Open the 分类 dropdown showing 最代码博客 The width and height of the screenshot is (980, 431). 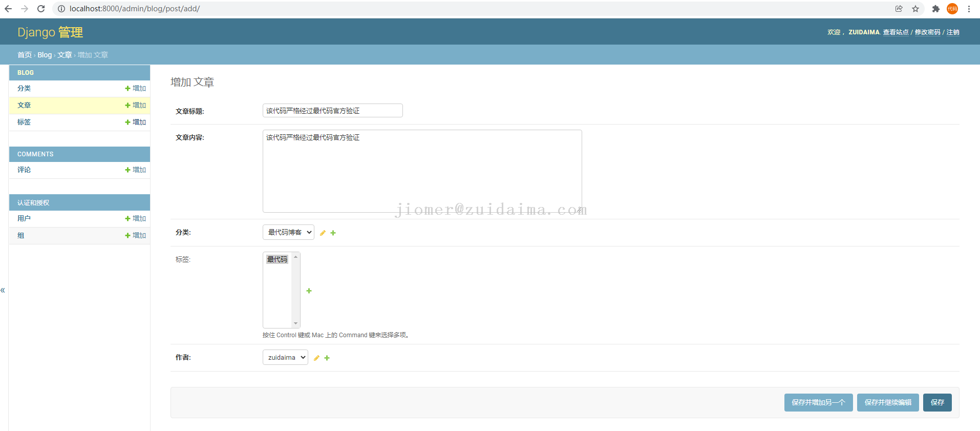(288, 232)
